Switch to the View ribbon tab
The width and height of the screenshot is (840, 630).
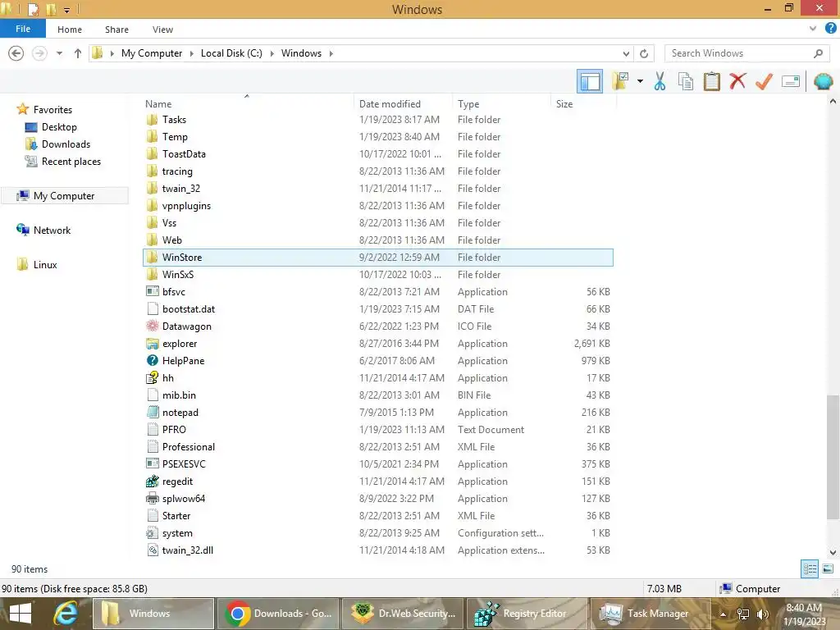pyautogui.click(x=162, y=30)
